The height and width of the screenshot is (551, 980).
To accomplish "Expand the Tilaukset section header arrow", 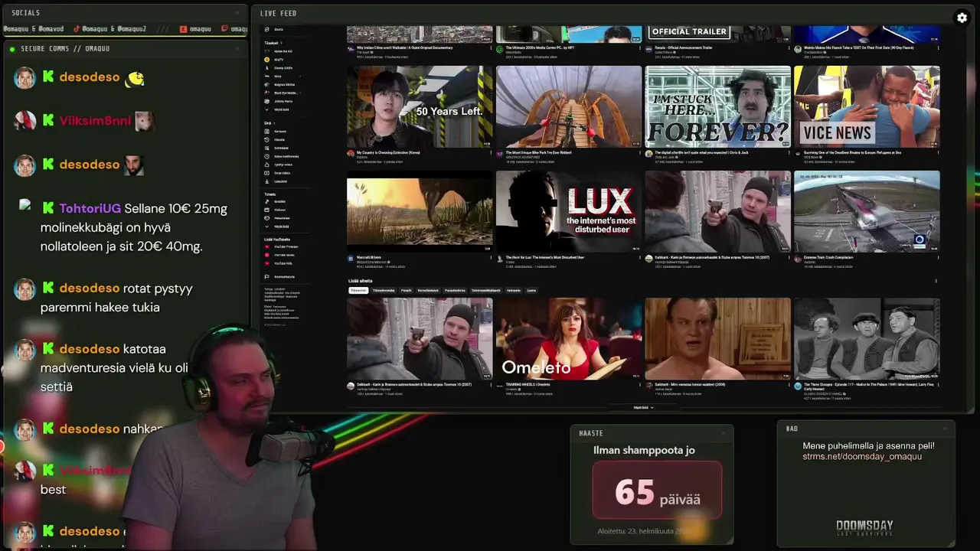I will tap(281, 42).
